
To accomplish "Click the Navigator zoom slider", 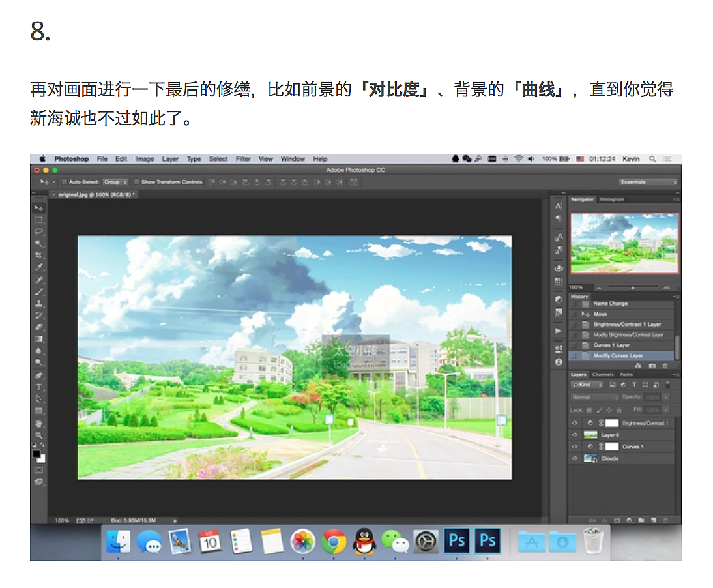I will pos(633,287).
